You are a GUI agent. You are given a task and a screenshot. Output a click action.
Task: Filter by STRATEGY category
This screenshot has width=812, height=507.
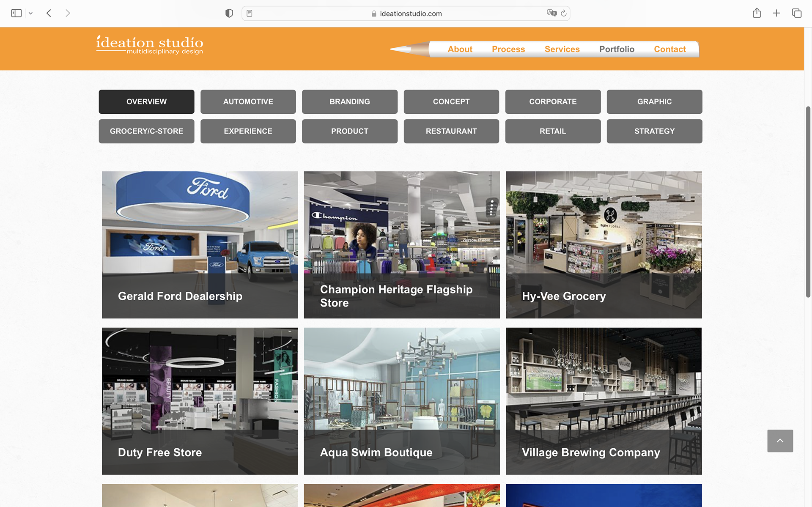click(655, 131)
